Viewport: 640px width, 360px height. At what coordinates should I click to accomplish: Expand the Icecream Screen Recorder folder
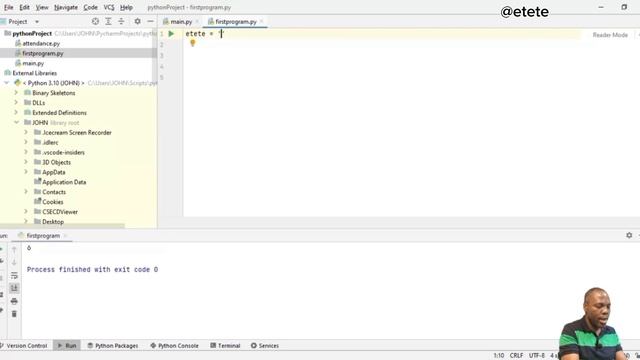tap(26, 132)
